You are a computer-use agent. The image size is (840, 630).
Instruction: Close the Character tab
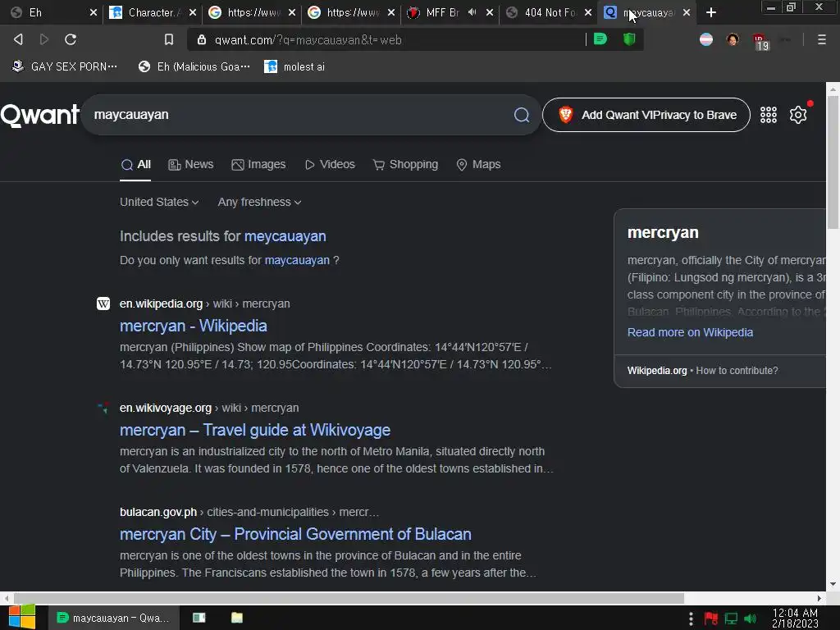193,12
